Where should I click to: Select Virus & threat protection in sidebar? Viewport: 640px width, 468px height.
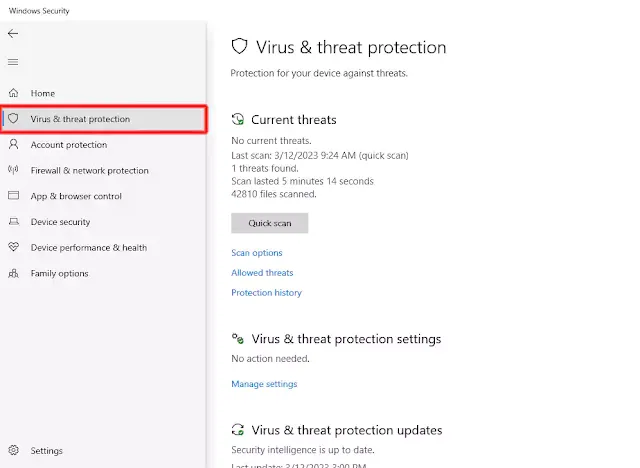click(x=104, y=119)
